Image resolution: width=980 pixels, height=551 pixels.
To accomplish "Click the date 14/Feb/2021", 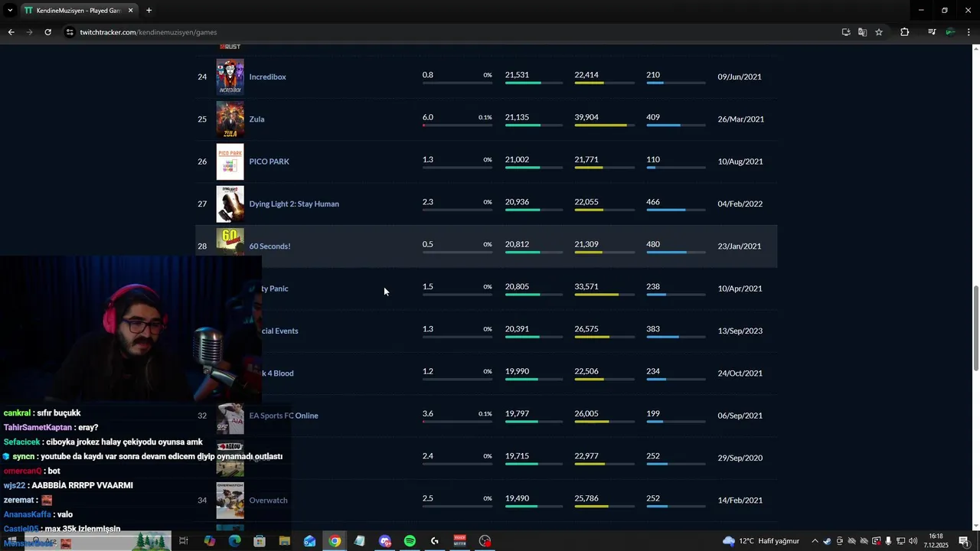I will [x=740, y=500].
